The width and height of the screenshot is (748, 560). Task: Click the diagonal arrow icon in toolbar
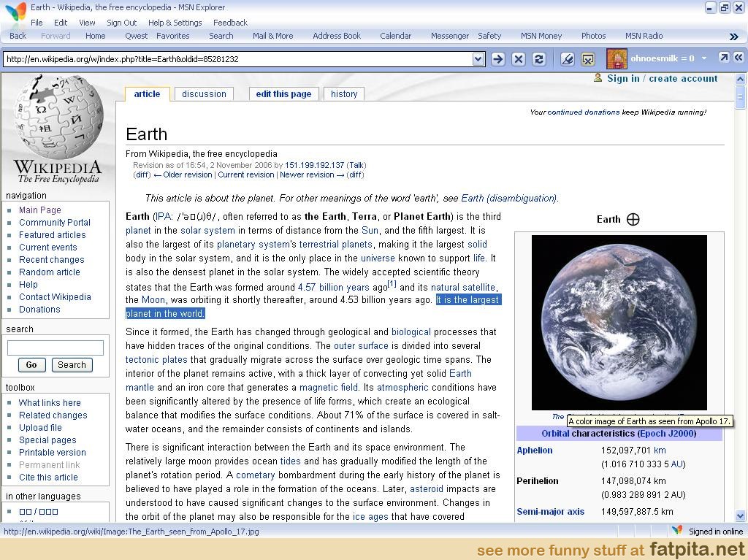[x=723, y=58]
